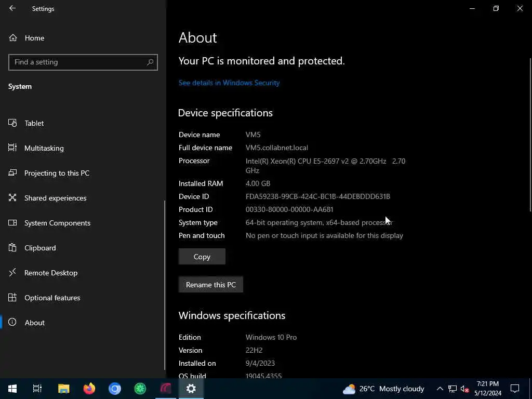Click the full device name VM5.collabnet.local
The image size is (532, 399).
[277, 148]
